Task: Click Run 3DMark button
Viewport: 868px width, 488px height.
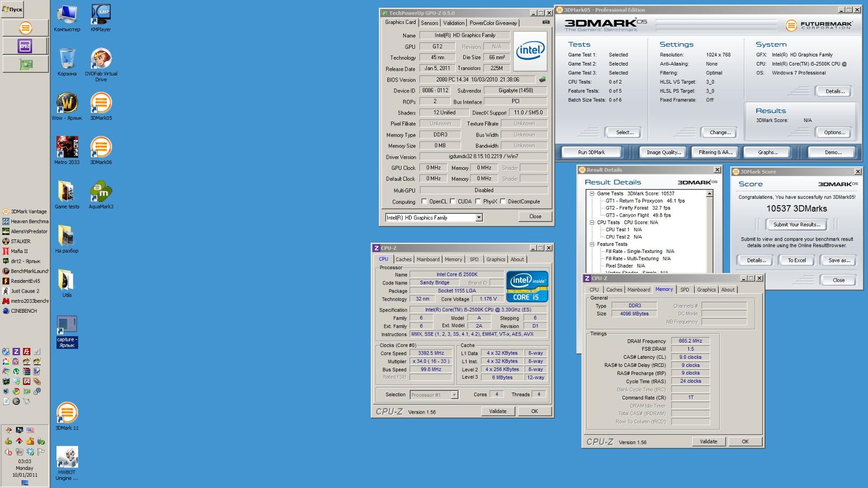Action: 591,153
